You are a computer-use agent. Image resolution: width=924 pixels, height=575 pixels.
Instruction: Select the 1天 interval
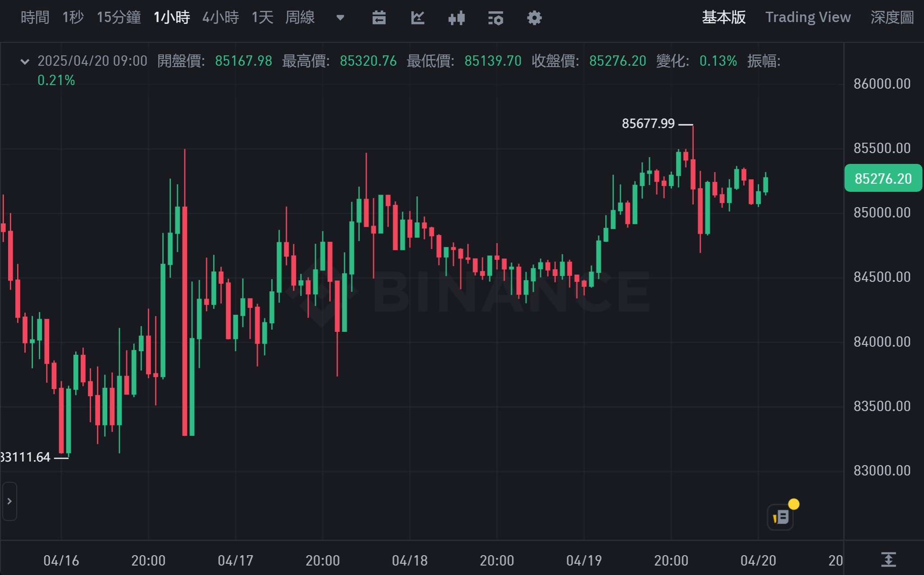pyautogui.click(x=262, y=18)
